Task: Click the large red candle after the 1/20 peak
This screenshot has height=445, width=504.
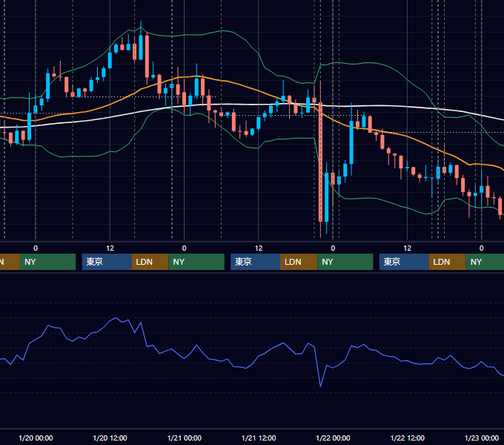Action: (147, 56)
